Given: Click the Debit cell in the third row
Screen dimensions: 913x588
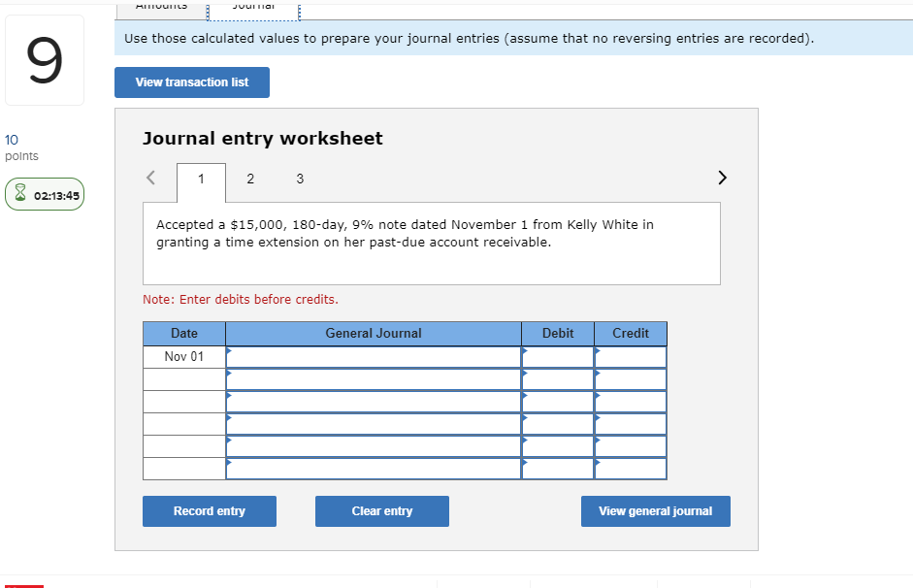Looking at the screenshot, I should click(x=558, y=402).
